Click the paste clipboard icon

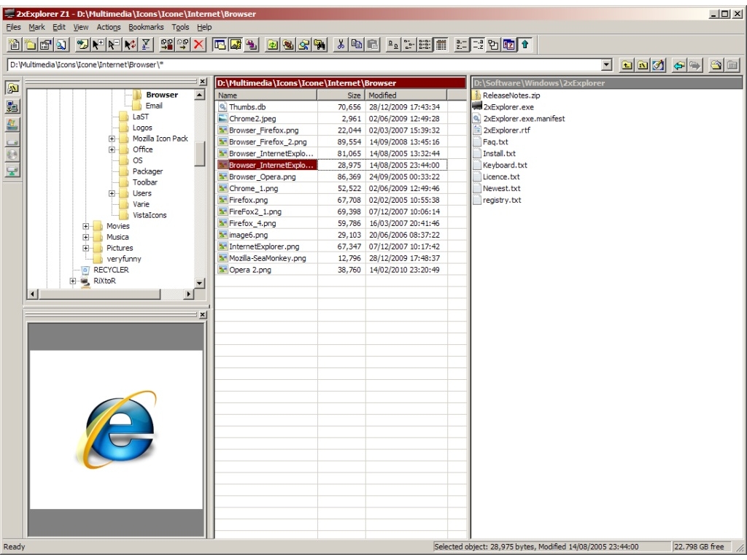point(373,44)
